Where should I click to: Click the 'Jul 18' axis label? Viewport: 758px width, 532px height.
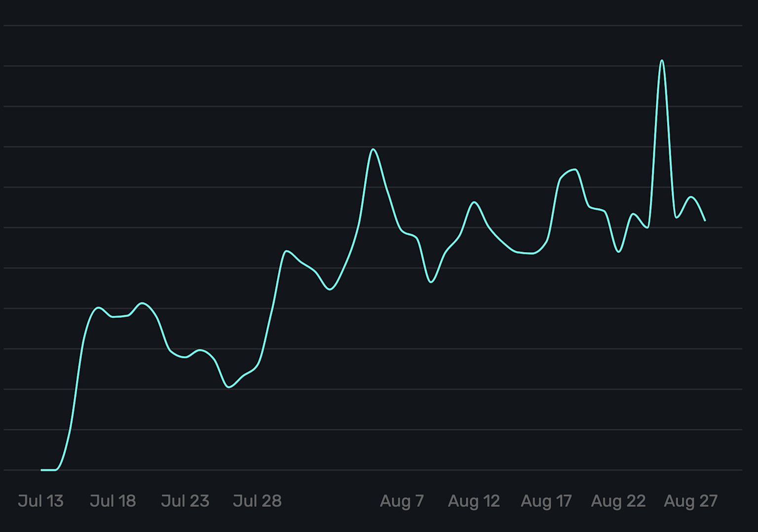click(113, 501)
